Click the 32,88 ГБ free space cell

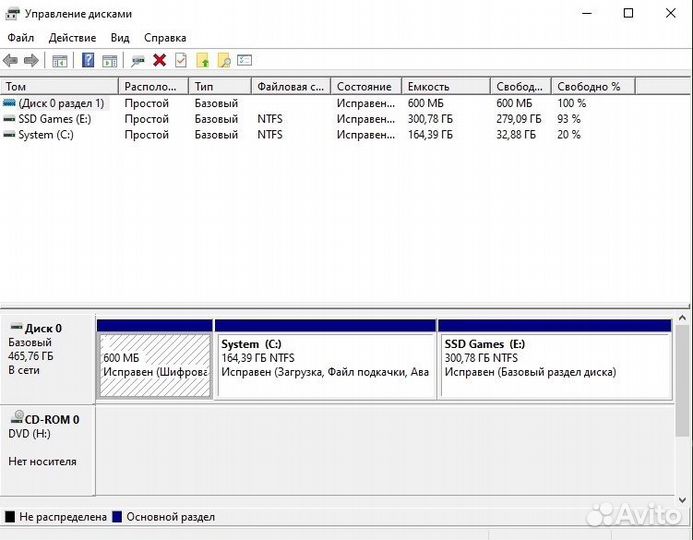click(516, 135)
